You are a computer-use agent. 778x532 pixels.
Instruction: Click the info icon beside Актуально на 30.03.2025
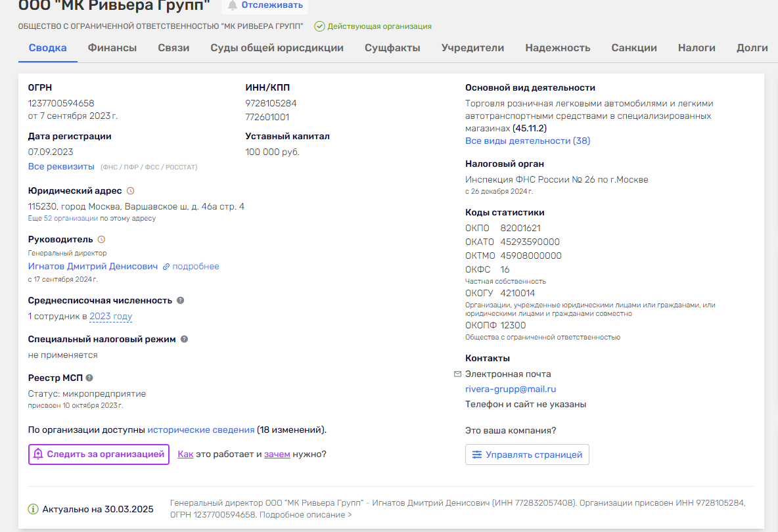(34, 509)
